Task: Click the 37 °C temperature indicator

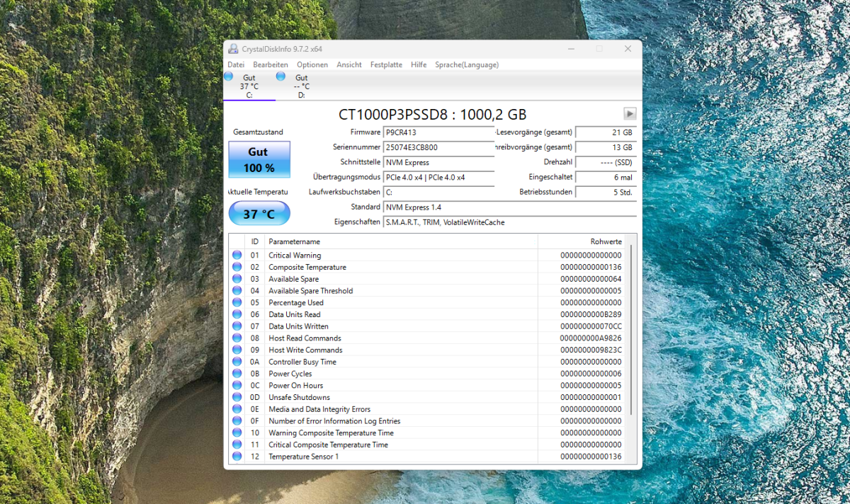Action: pyautogui.click(x=259, y=212)
